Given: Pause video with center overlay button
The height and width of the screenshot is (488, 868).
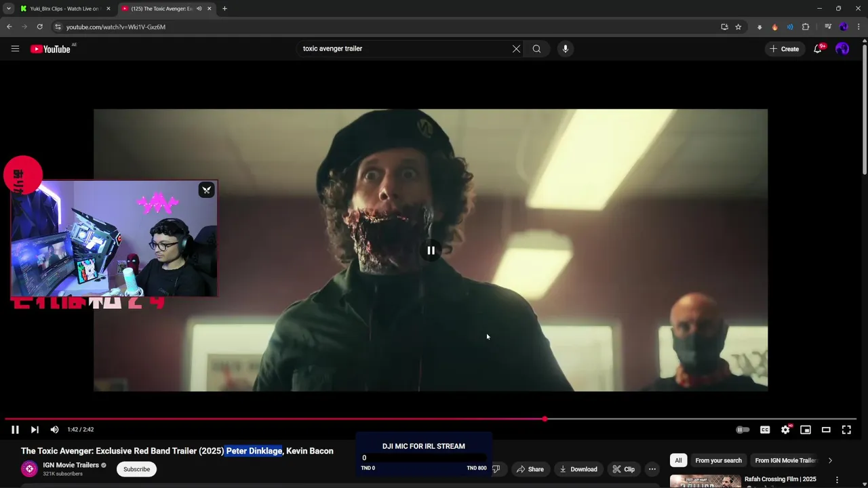Looking at the screenshot, I should 431,251.
